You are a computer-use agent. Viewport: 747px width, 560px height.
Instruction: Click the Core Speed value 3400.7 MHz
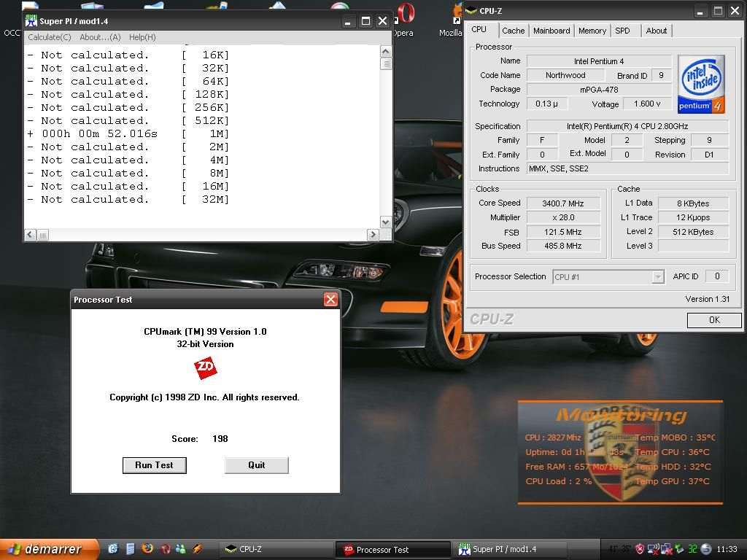pyautogui.click(x=563, y=203)
